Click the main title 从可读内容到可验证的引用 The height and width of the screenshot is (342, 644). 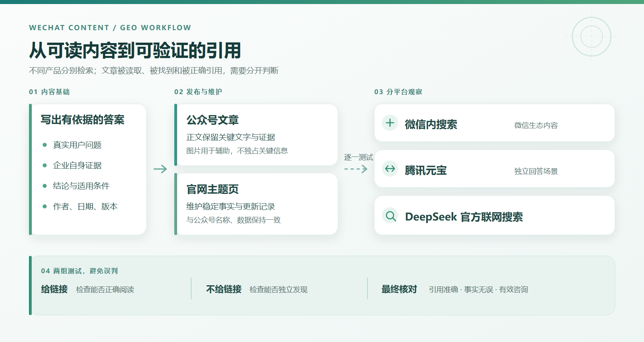click(x=135, y=50)
